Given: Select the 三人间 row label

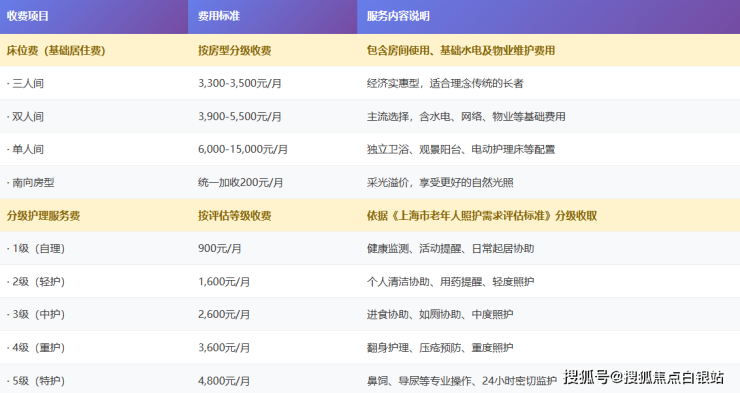Looking at the screenshot, I should [x=25, y=84].
